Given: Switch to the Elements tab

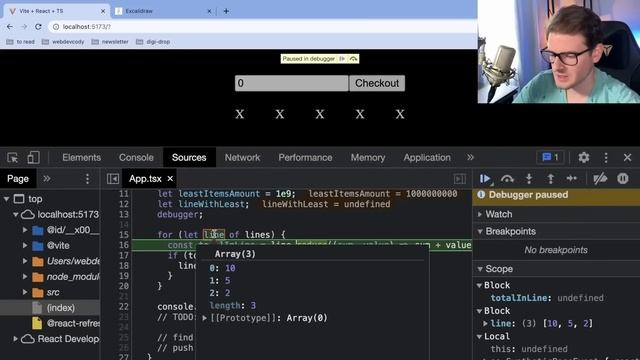Looking at the screenshot, I should 81,158.
